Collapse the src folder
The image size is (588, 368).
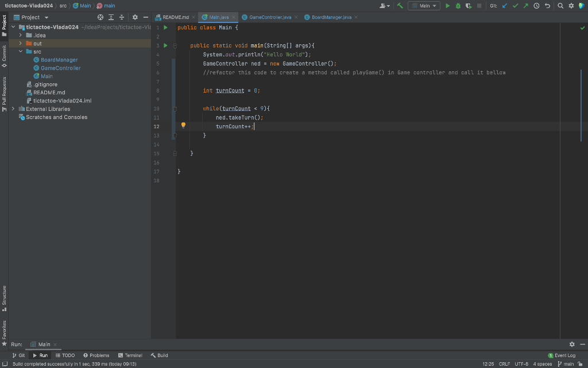(20, 51)
